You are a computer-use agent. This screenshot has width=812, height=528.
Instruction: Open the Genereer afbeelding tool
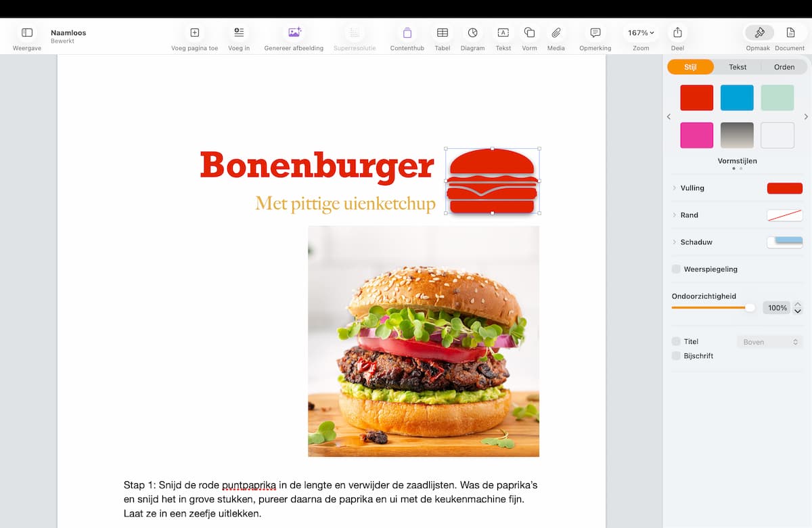click(294, 32)
